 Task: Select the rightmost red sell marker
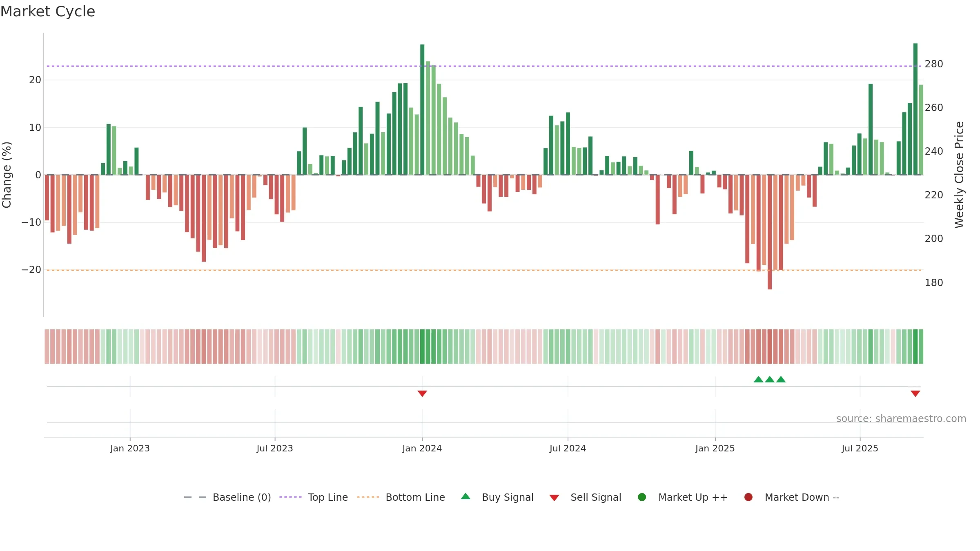coord(915,393)
